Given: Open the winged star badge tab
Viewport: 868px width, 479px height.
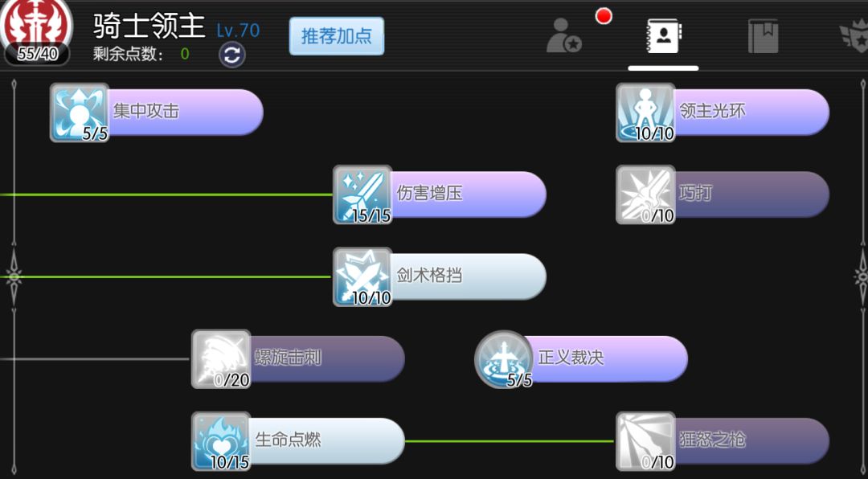Looking at the screenshot, I should (x=854, y=37).
